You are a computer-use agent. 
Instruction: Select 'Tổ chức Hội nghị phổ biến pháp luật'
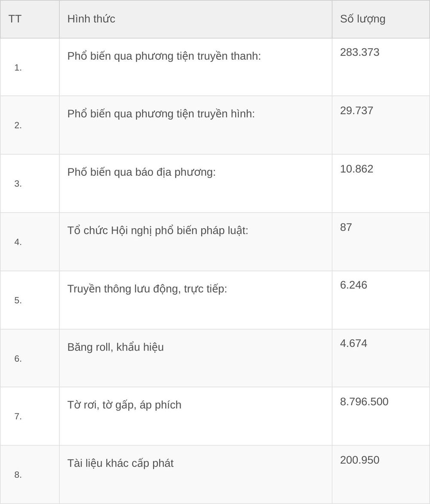tap(157, 231)
